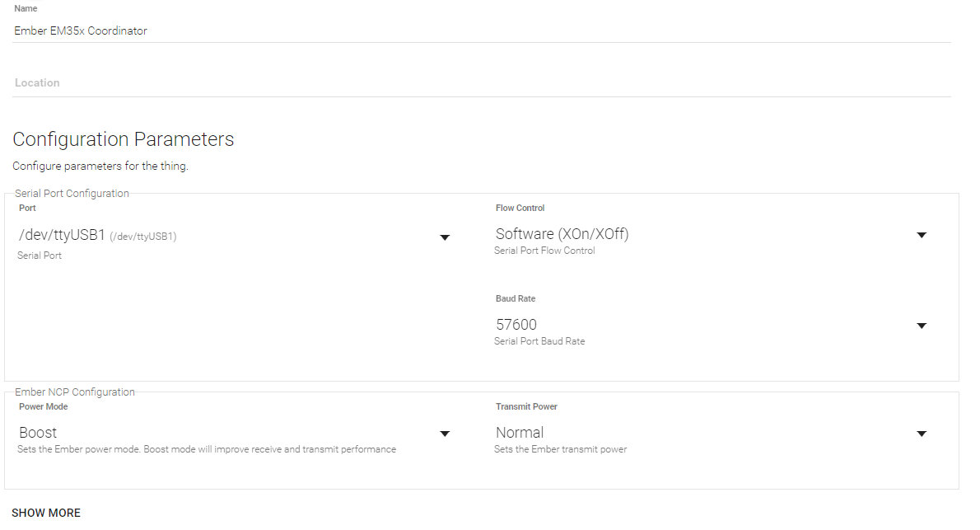Click the Port field label
980x530 pixels.
[x=27, y=209]
